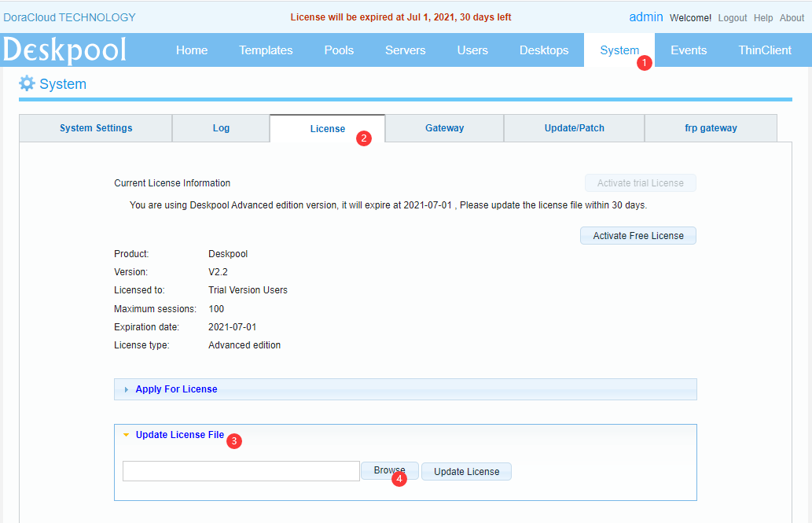Viewport: 812px width, 523px height.
Task: Navigate to the Users page
Action: (472, 50)
